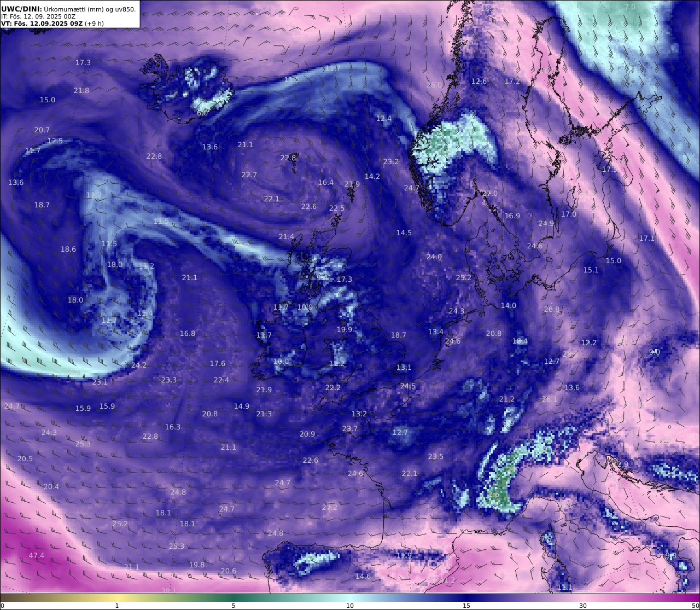Click the 20.4 value on the map
This screenshot has width=700, height=610.
[51, 486]
